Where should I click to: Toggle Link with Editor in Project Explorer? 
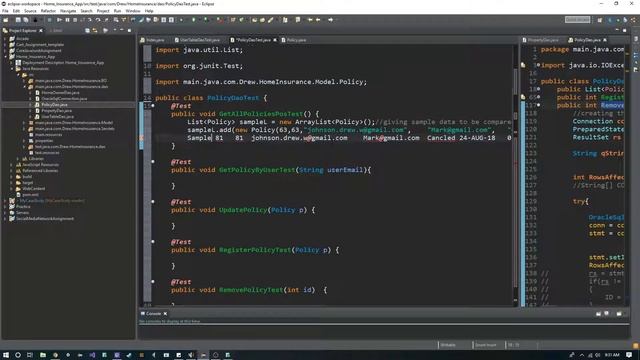pos(95,31)
